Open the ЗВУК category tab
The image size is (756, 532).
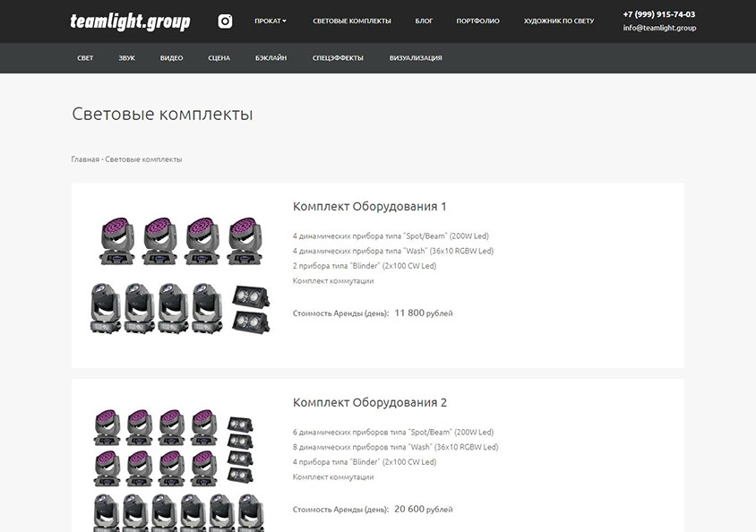pyautogui.click(x=127, y=58)
